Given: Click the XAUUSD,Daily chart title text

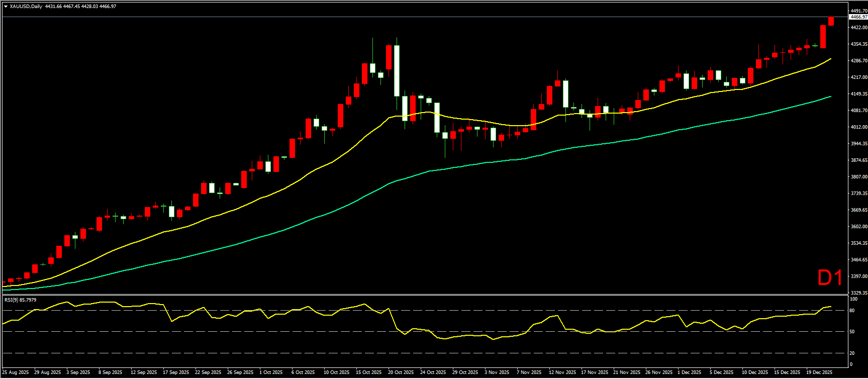Looking at the screenshot, I should [x=26, y=7].
